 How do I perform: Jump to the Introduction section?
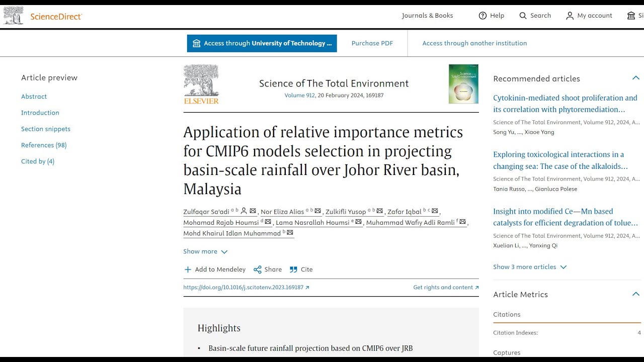point(40,113)
